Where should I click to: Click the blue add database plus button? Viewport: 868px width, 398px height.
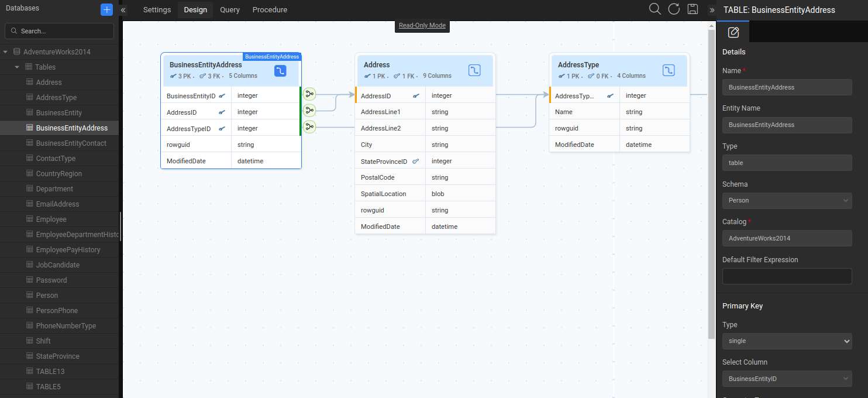(106, 9)
